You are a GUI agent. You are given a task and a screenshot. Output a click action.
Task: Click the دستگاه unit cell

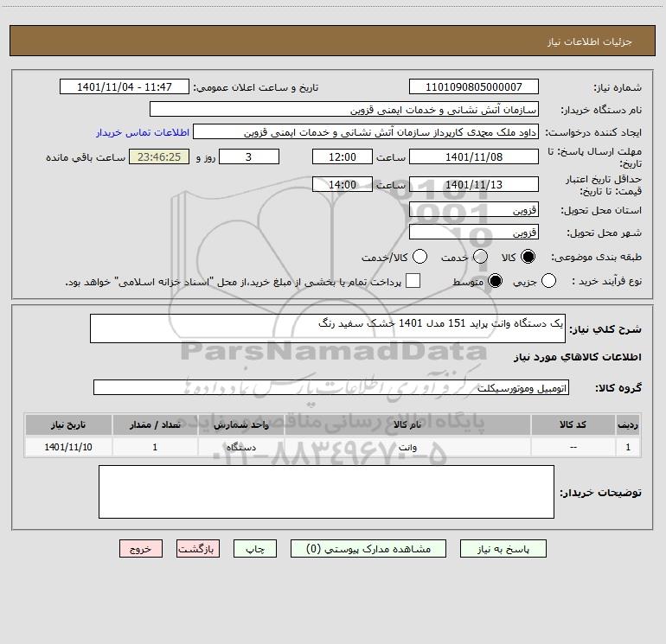tap(240, 447)
